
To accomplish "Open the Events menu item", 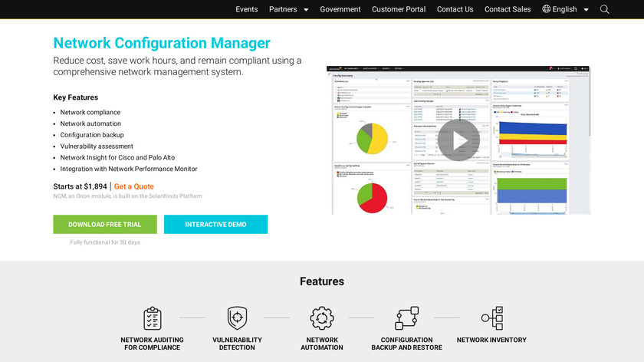I will pos(246,9).
